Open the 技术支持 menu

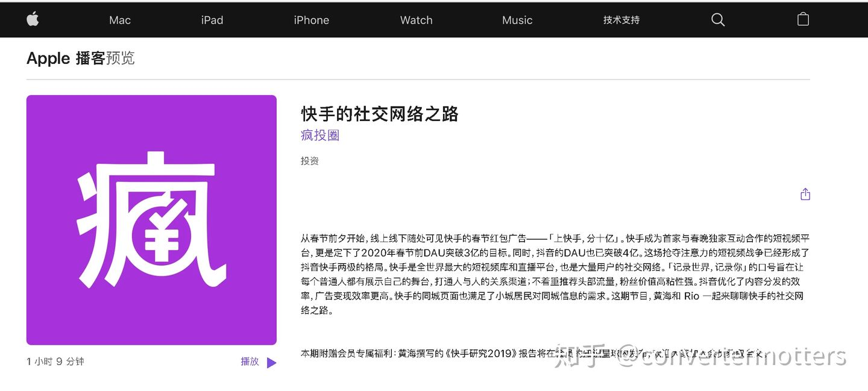(x=621, y=20)
